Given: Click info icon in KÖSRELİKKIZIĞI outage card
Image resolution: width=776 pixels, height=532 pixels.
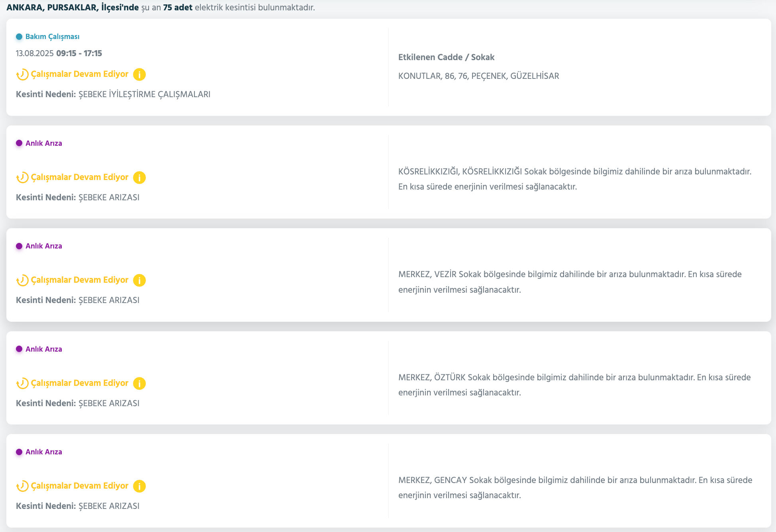Looking at the screenshot, I should click(x=139, y=178).
